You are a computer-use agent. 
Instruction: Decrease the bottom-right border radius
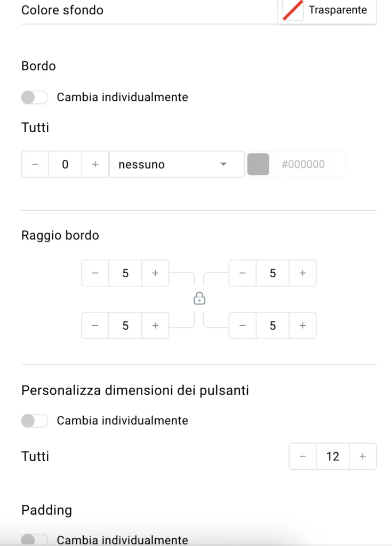[243, 326]
